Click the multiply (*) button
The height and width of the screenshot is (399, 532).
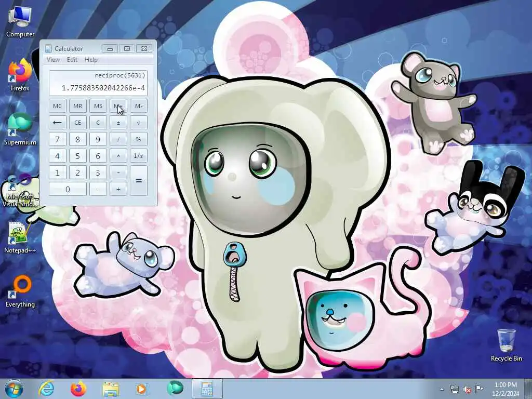click(x=118, y=156)
